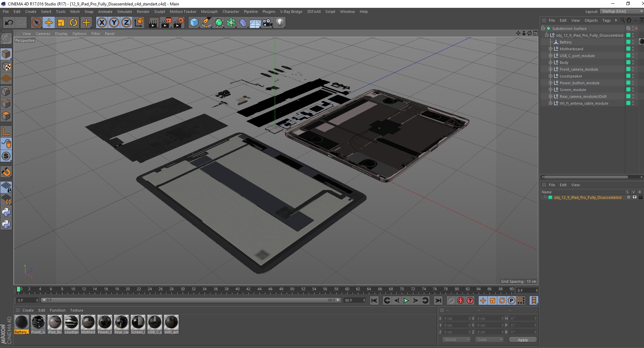Open the World coordinate dropdown
This screenshot has height=348, width=644.
[457, 340]
